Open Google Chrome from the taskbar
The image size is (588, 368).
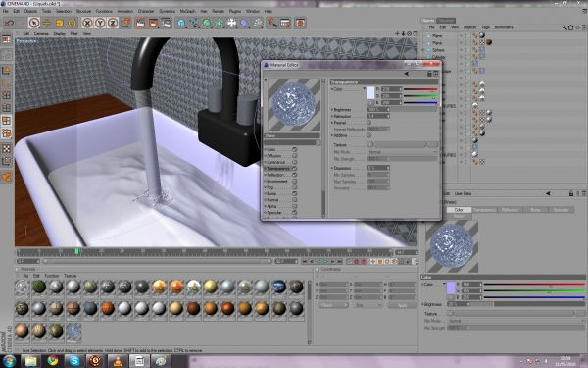pyautogui.click(x=53, y=361)
